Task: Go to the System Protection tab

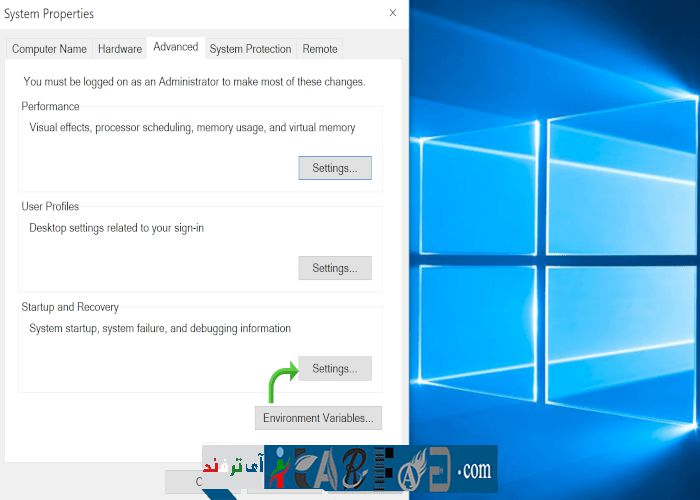Action: [250, 49]
